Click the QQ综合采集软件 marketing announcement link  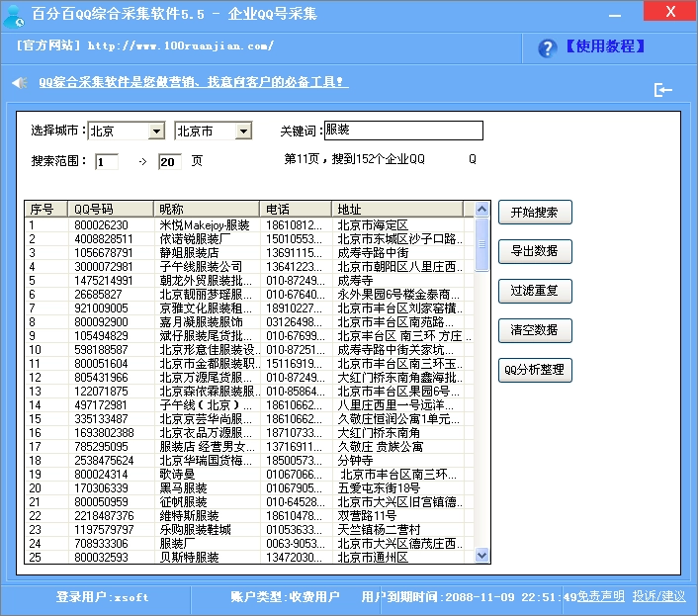(193, 82)
